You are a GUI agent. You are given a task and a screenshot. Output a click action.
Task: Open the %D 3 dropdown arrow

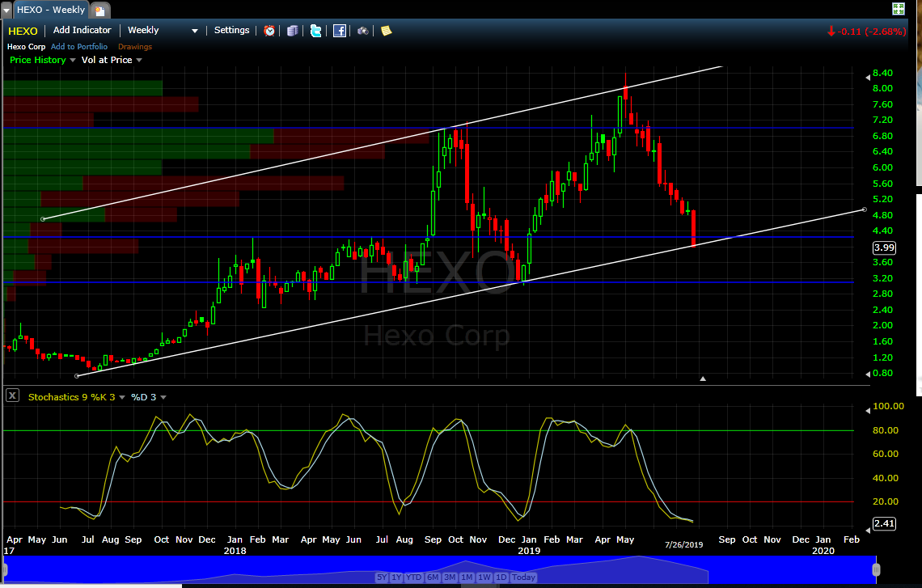[163, 397]
